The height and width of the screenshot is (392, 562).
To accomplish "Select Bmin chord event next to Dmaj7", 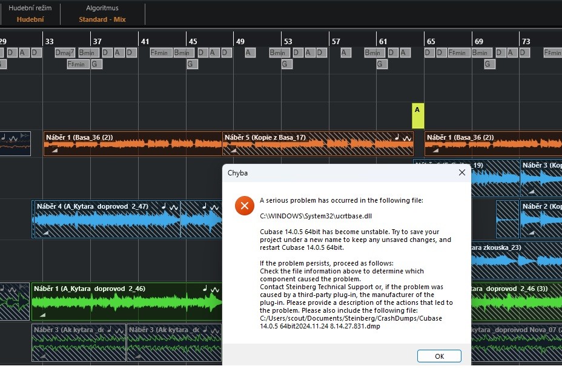I will pyautogui.click(x=88, y=53).
